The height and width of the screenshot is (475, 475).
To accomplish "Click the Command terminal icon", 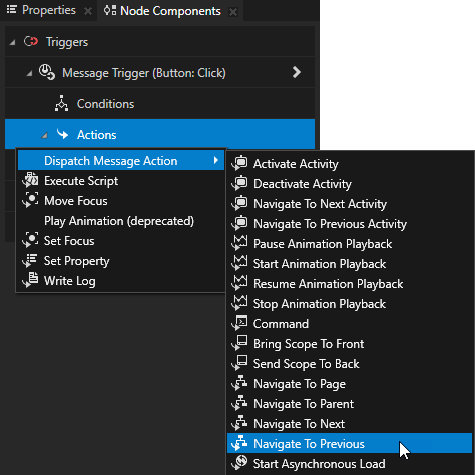I will click(240, 323).
